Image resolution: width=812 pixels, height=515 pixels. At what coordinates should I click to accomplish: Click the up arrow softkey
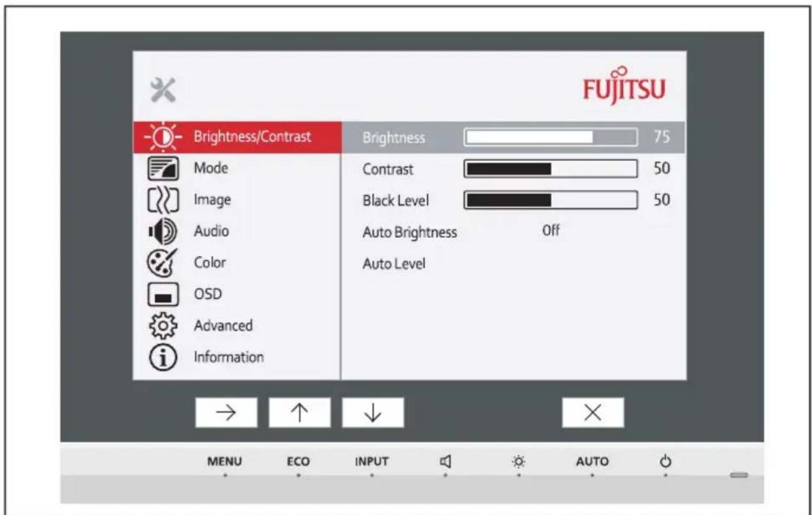299,413
